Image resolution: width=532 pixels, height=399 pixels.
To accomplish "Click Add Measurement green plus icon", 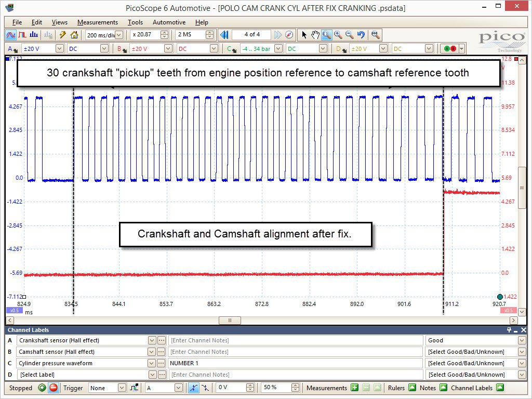I will tap(354, 388).
